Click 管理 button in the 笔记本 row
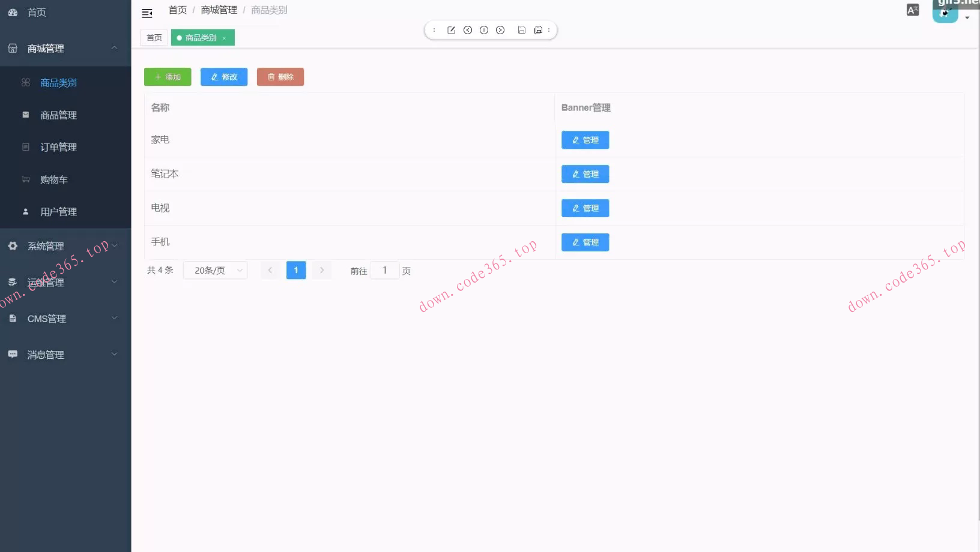 tap(585, 174)
